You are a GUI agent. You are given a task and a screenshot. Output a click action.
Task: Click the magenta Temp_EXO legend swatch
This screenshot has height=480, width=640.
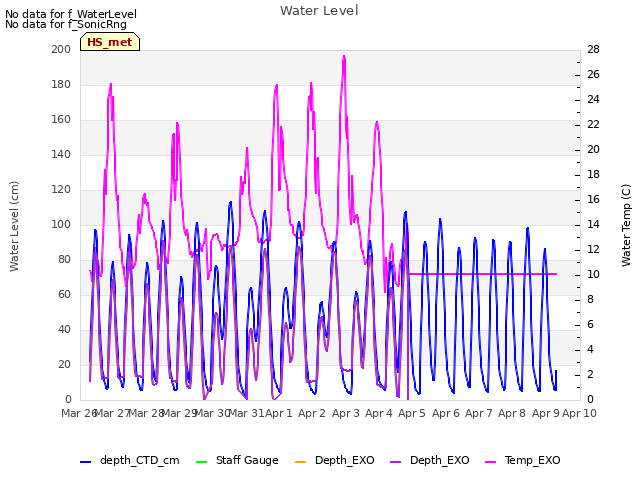pyautogui.click(x=490, y=462)
